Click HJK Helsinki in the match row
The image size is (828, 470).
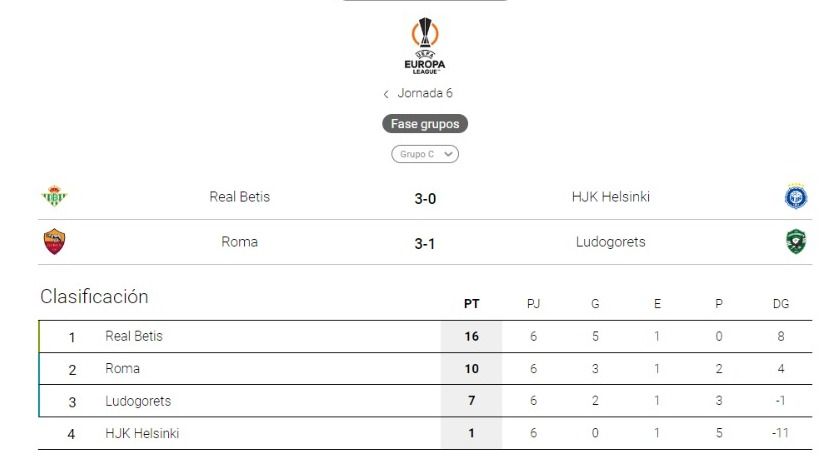coord(610,197)
